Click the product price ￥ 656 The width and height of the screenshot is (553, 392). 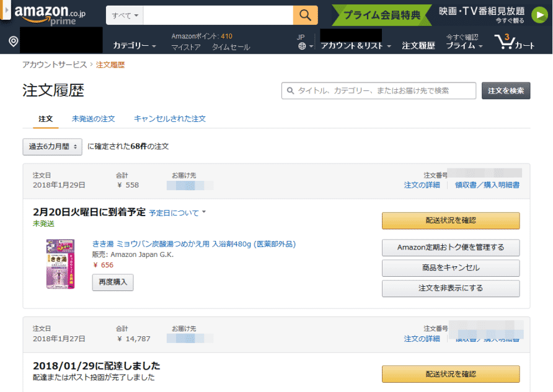pos(103,265)
